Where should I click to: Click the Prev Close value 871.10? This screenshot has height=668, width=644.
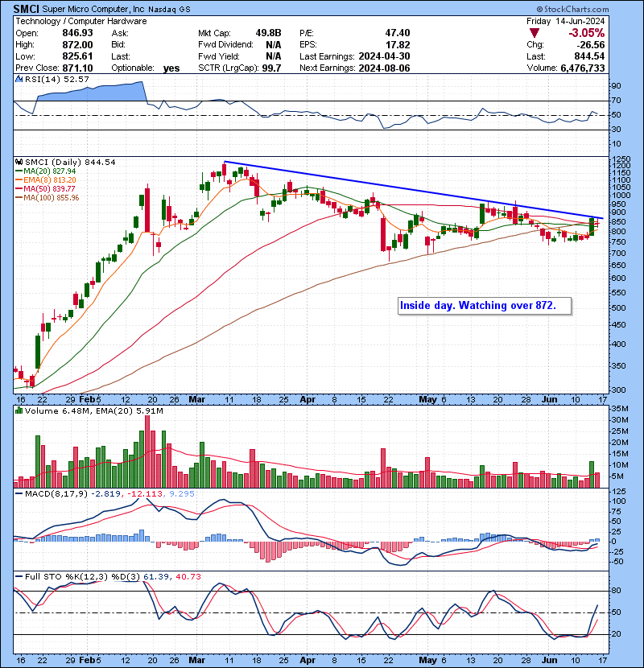click(77, 68)
